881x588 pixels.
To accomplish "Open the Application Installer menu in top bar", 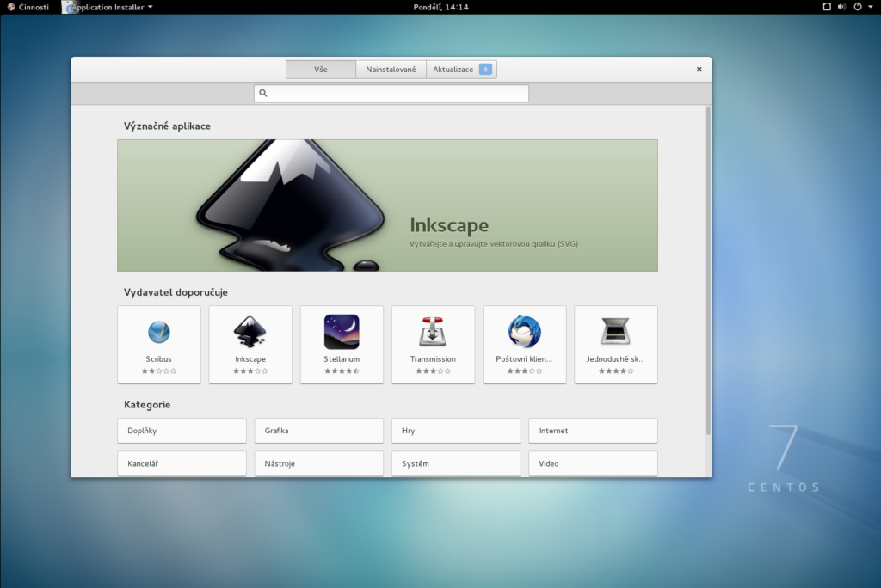I will tap(107, 6).
